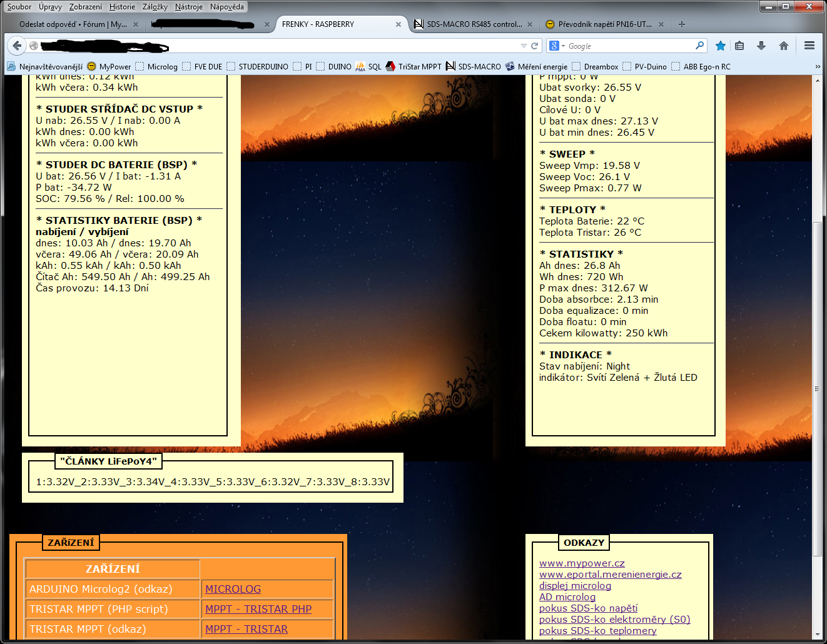The height and width of the screenshot is (644, 827).
Task: Click the 'Cekem kilowatty: 250 kWh' value
Action: [603, 333]
